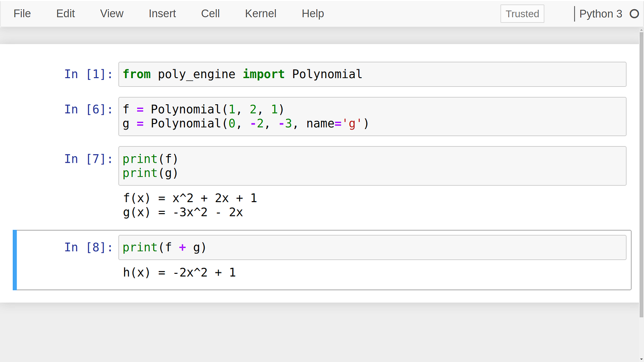Image resolution: width=644 pixels, height=362 pixels.
Task: Open the Kernel menu
Action: [x=260, y=13]
